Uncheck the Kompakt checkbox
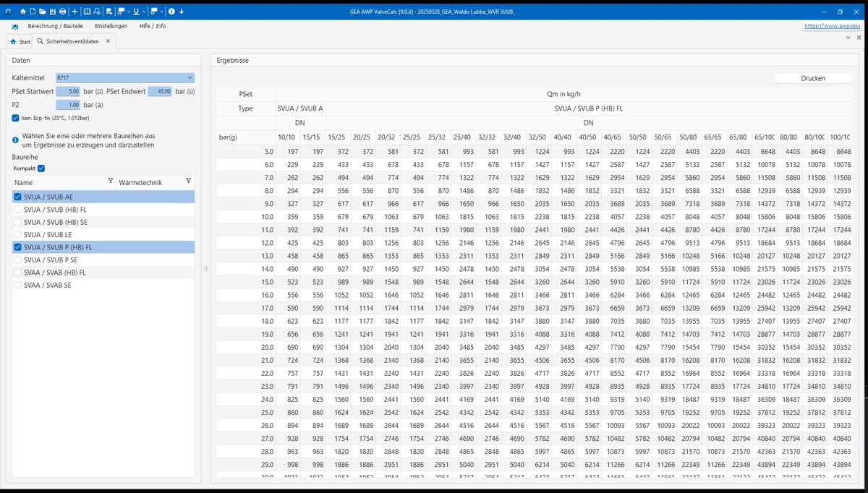 41,168
